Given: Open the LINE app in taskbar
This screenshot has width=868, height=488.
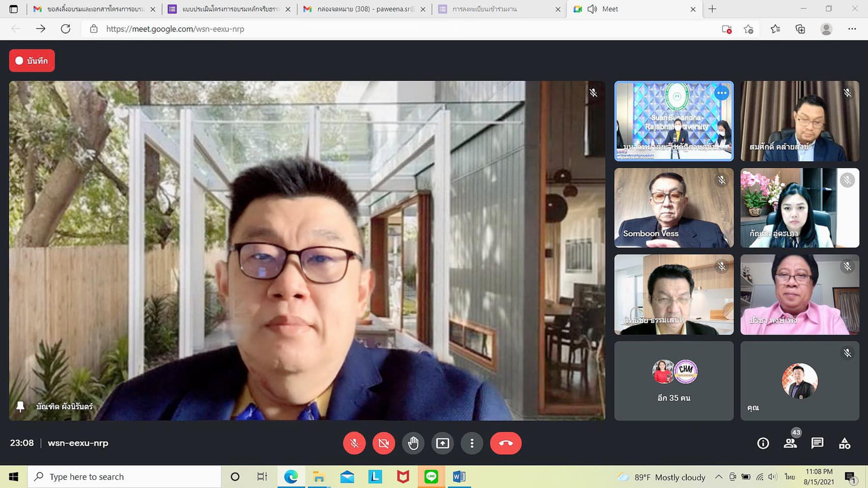Looking at the screenshot, I should (431, 477).
